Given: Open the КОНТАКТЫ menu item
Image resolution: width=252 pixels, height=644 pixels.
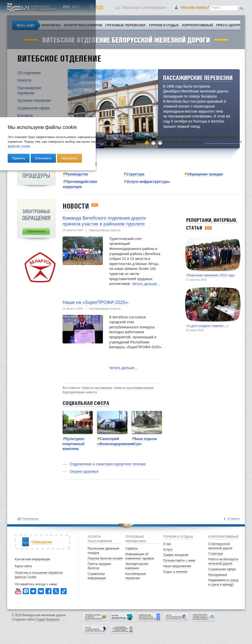Looking at the screenshot, I should click(51, 25).
